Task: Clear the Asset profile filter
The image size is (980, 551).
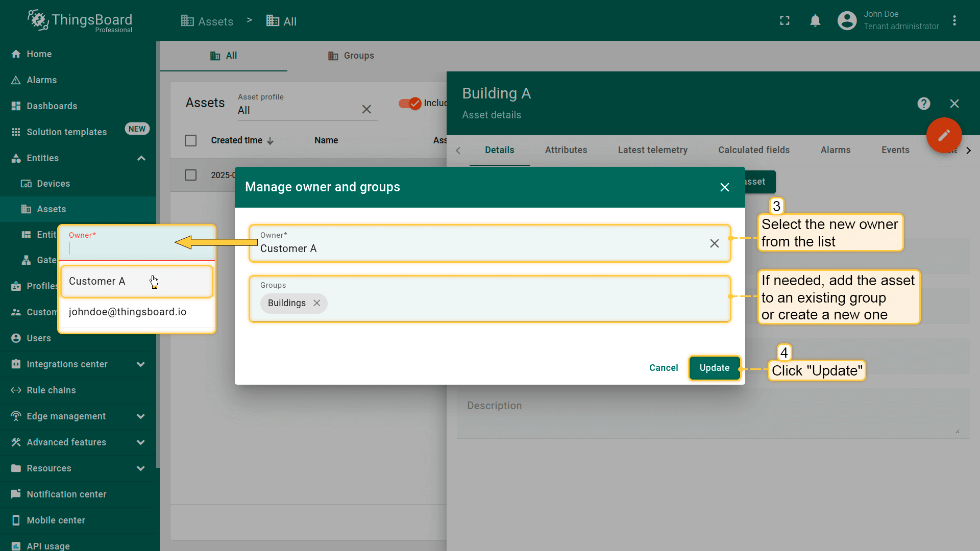Action: 366,109
